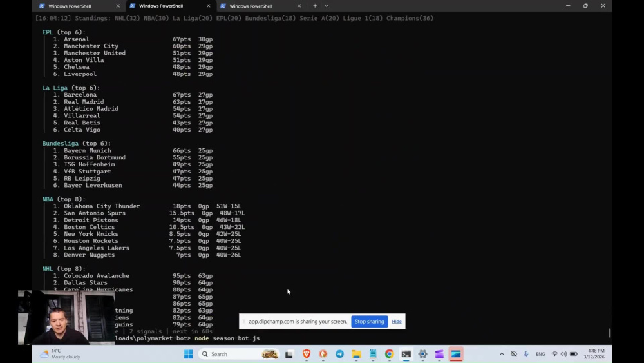
Task: Open Task View from the taskbar
Action: point(289,354)
